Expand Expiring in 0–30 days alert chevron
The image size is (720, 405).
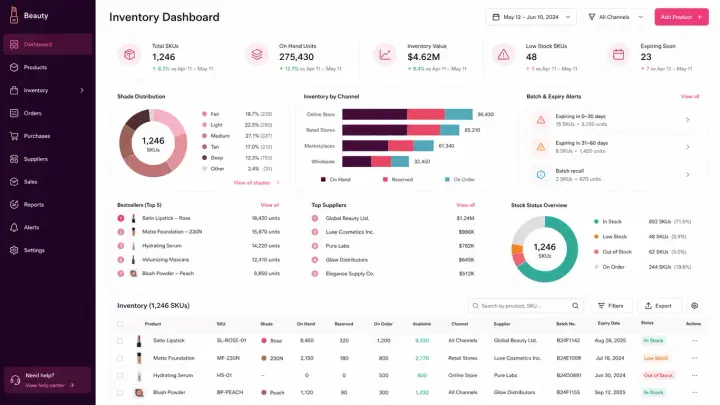tap(687, 120)
